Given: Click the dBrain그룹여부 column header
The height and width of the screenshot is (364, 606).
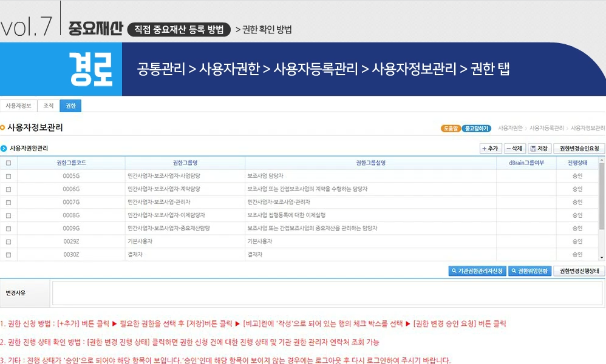Looking at the screenshot, I should tap(526, 163).
